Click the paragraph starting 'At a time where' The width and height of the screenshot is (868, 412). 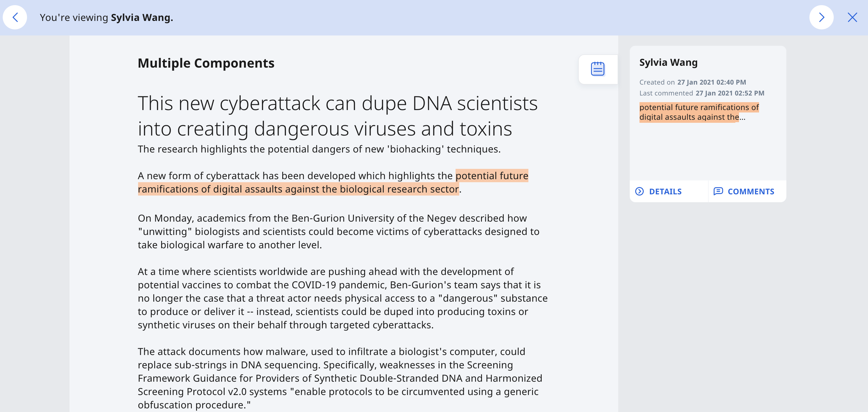click(x=342, y=298)
